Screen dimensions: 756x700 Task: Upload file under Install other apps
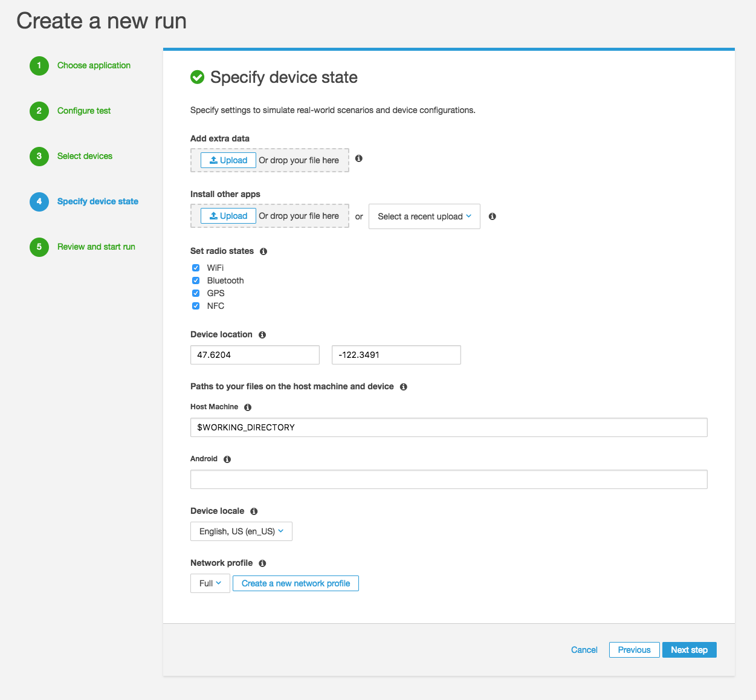[228, 216]
